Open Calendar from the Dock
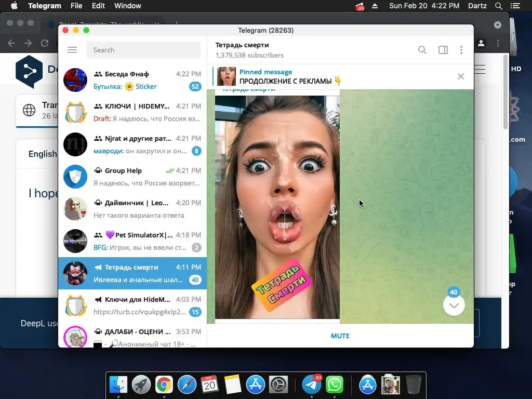This screenshot has height=399, width=532. click(x=209, y=385)
